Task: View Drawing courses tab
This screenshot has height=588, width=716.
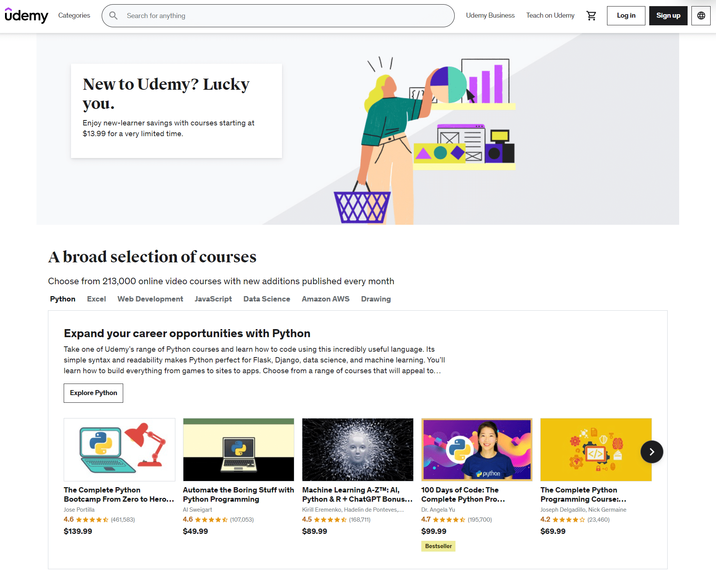Action: tap(376, 299)
